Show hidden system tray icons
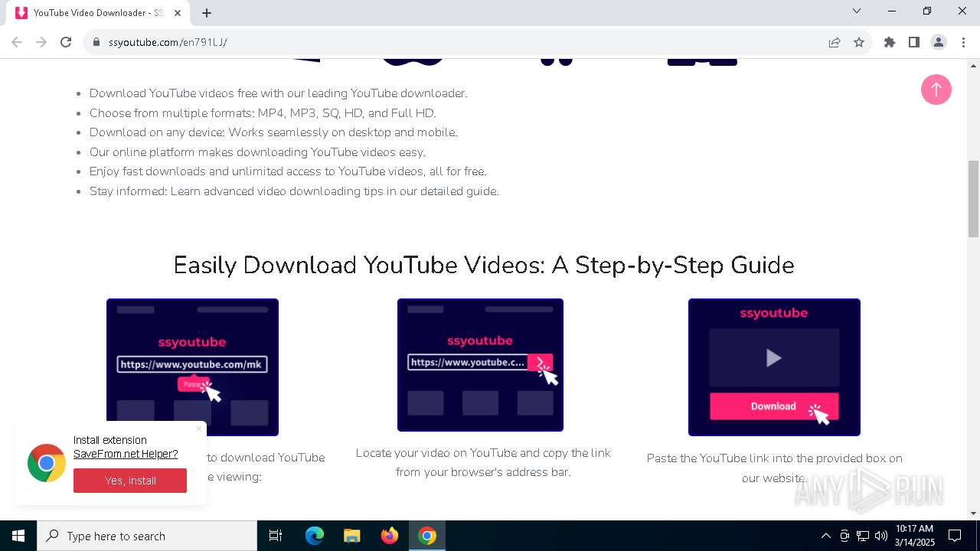Screen dimensions: 980x551 point(825,536)
